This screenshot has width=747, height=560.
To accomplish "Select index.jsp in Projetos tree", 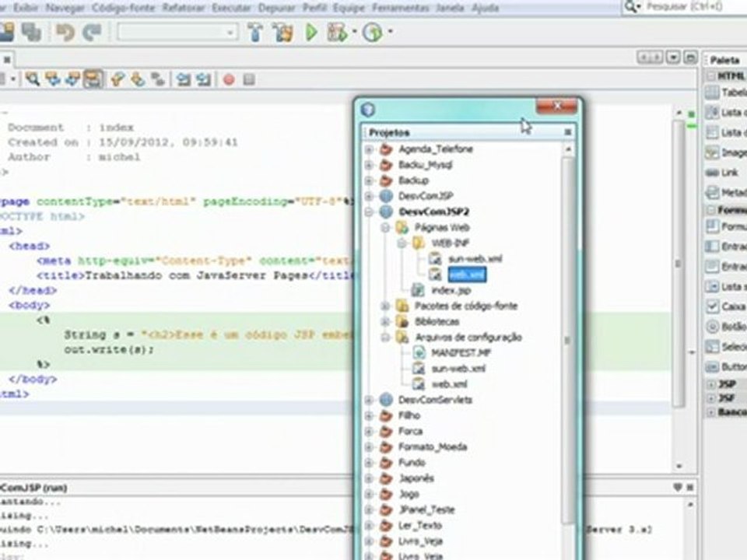I will 451,290.
